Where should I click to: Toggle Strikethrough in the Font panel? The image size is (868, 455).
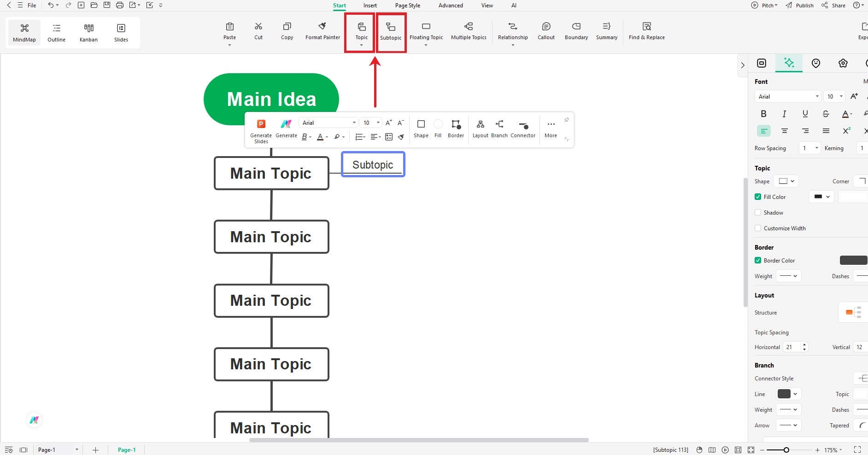click(826, 114)
